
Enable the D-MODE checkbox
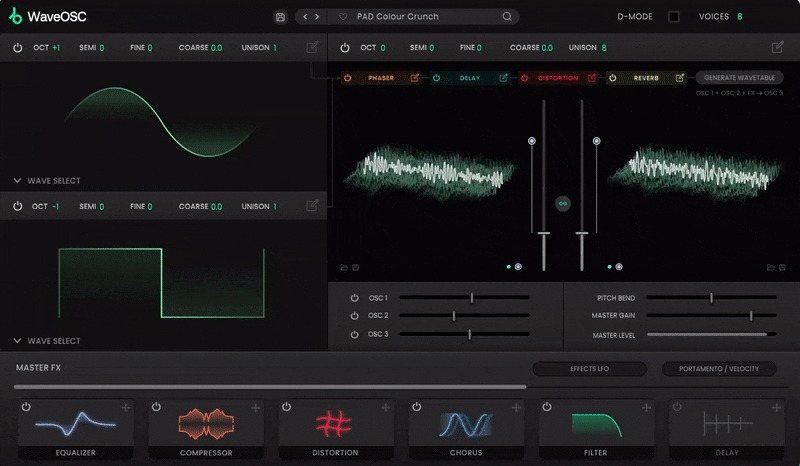[x=674, y=17]
